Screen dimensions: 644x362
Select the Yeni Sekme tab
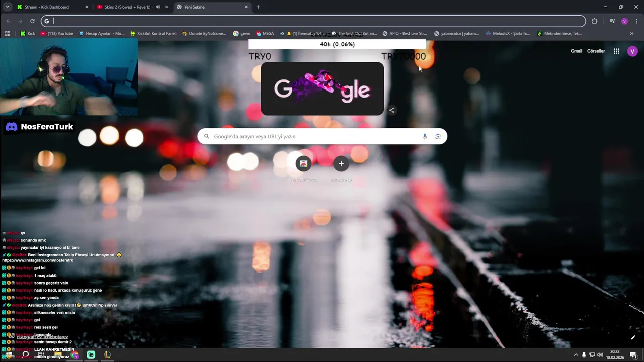tap(211, 7)
